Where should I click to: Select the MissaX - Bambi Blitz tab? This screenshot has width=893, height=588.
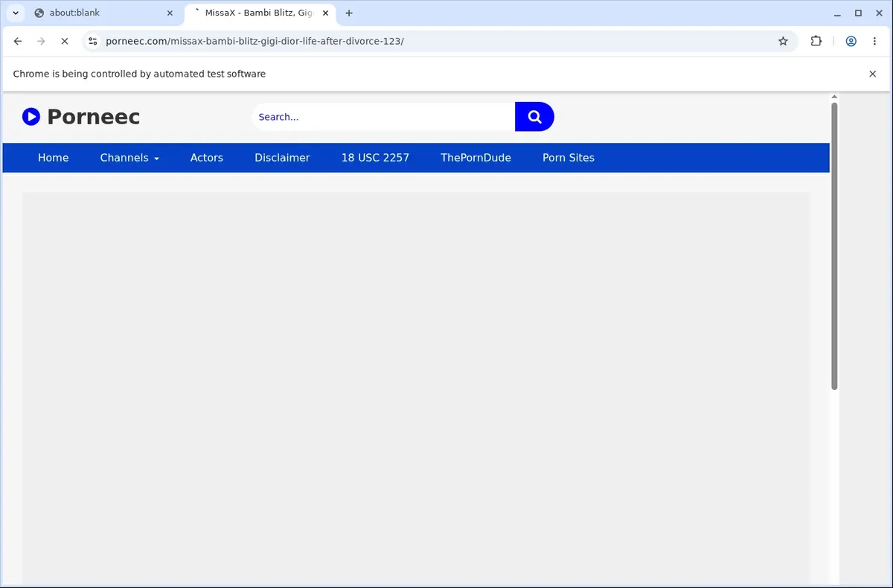(260, 13)
